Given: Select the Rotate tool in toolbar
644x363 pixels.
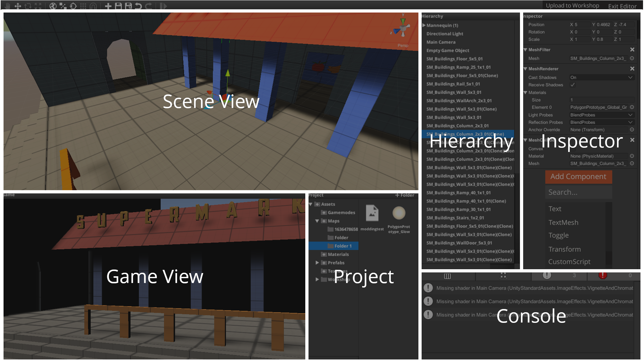Looking at the screenshot, I should (28, 6).
